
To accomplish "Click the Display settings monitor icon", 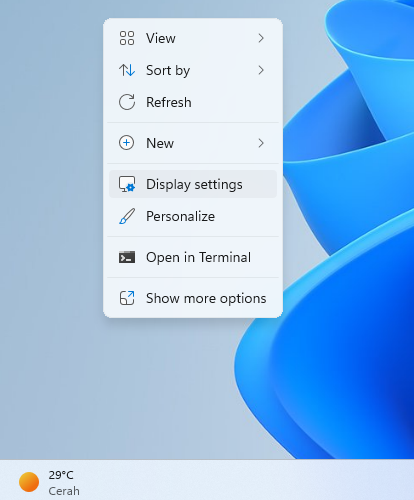I will click(x=127, y=184).
